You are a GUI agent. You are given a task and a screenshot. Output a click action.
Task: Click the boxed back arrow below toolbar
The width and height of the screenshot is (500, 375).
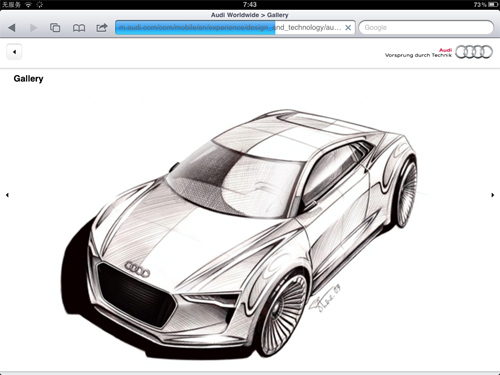pos(14,52)
